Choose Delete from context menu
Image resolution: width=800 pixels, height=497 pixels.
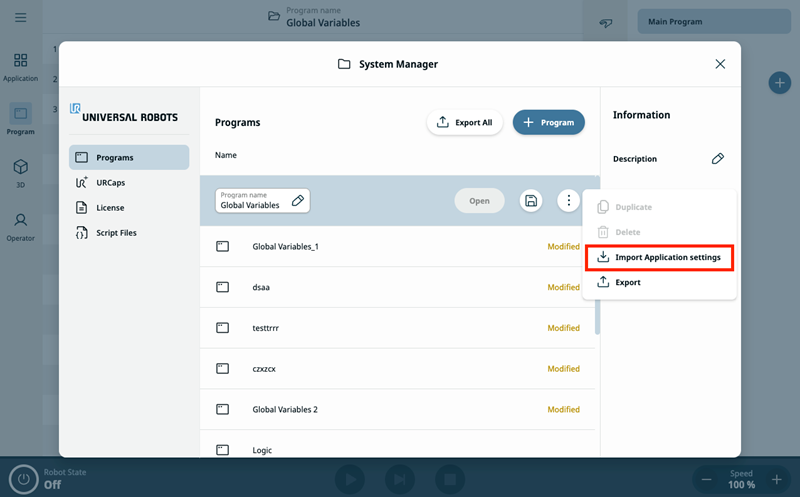click(659, 232)
